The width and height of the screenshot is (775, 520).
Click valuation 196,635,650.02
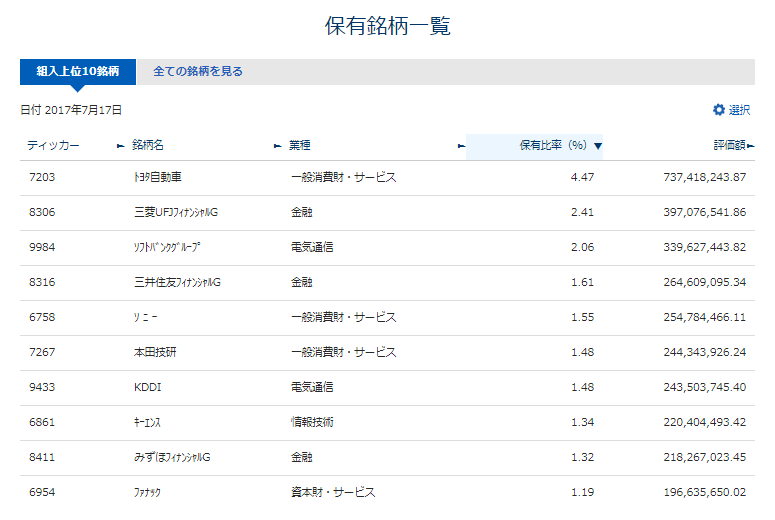[705, 492]
